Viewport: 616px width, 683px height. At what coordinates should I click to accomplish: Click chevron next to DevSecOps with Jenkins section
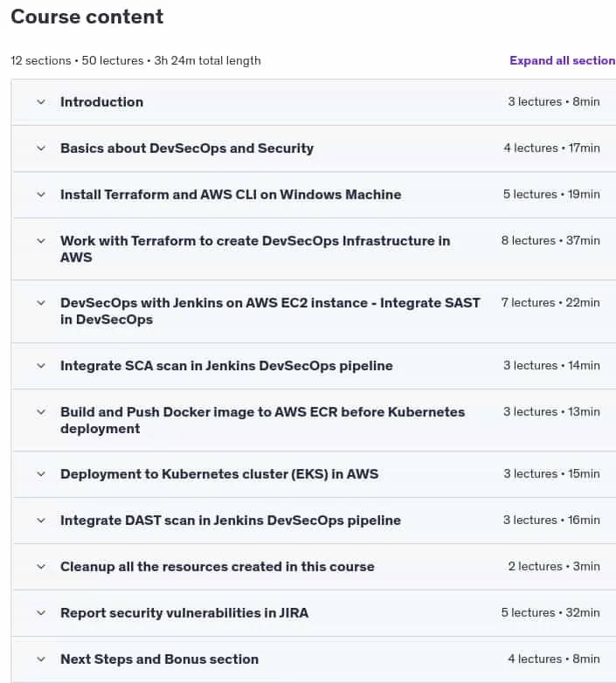(41, 303)
